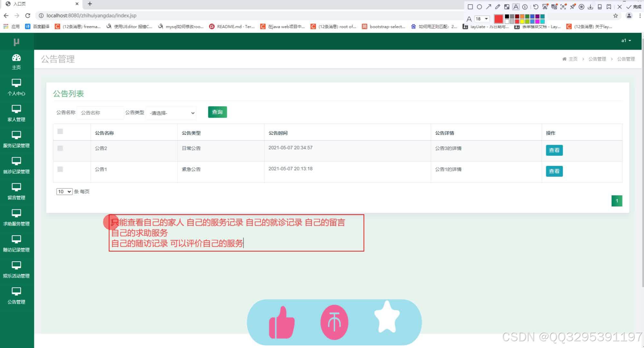
Task: Click the bookmark collect icon in screenshot toolbar
Action: pyautogui.click(x=609, y=7)
